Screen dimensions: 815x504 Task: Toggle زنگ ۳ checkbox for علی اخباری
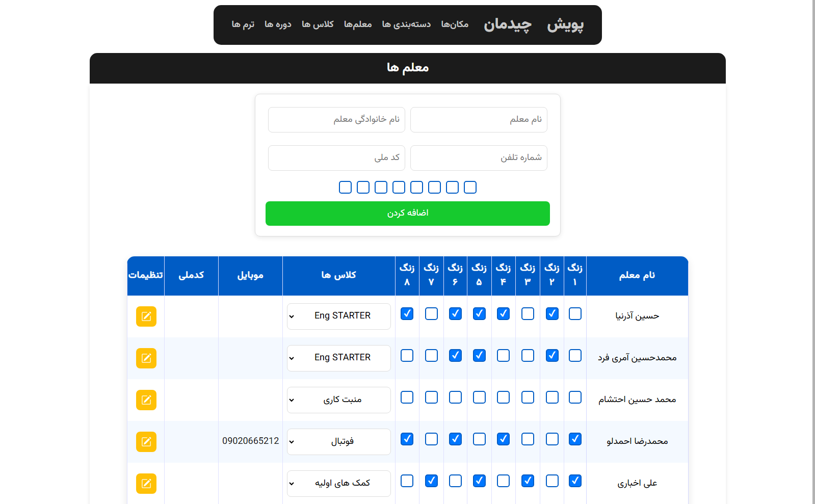528,481
